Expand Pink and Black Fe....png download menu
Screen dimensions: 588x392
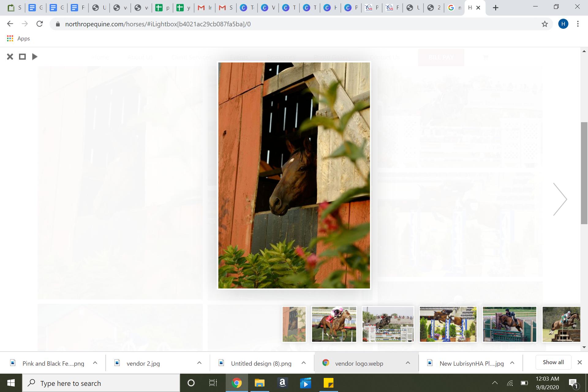click(x=95, y=363)
